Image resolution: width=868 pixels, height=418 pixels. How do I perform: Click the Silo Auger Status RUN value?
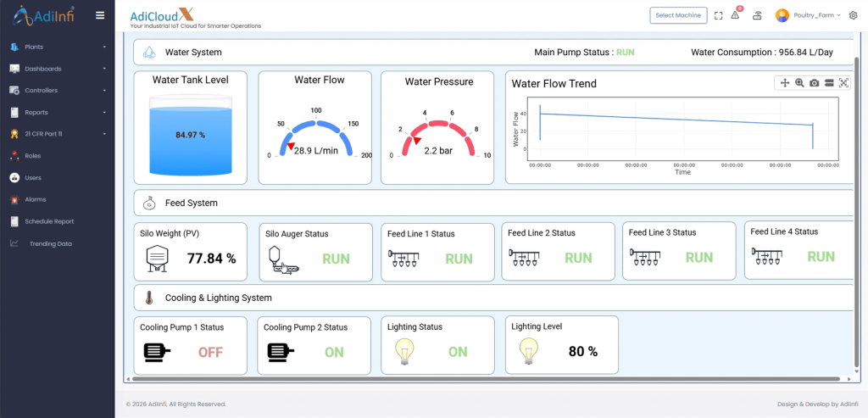336,259
